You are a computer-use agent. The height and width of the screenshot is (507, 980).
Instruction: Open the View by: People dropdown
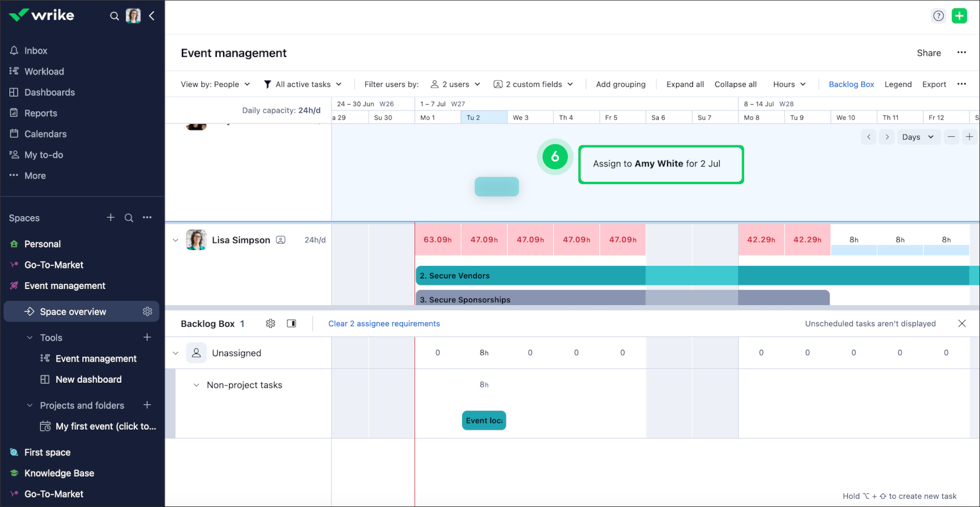[216, 84]
